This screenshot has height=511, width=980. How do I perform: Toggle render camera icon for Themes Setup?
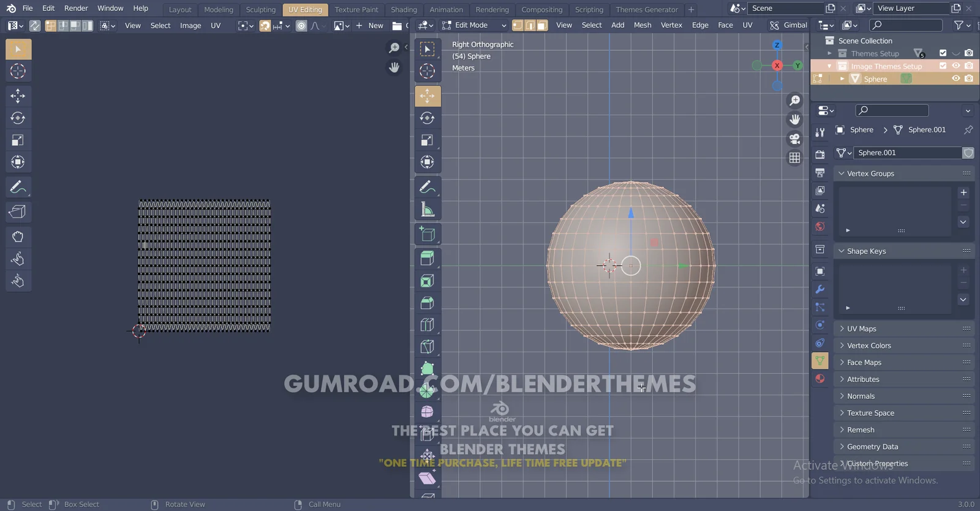point(968,53)
